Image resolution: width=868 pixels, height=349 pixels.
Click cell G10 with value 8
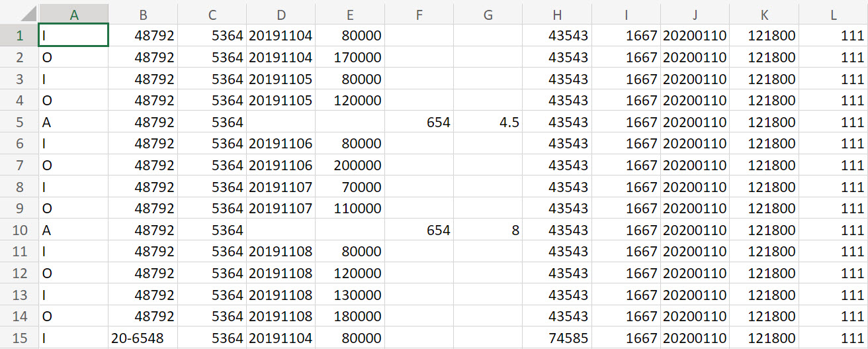488,230
